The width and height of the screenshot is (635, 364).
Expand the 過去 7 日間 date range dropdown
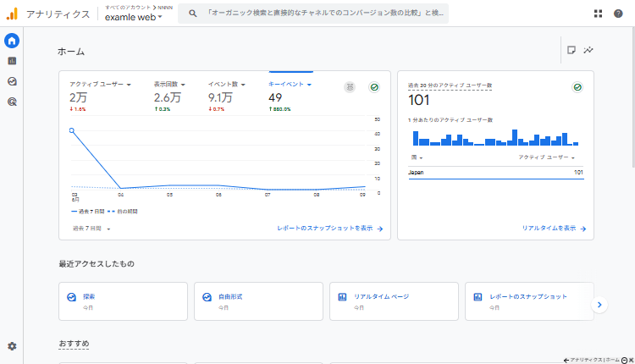tap(91, 229)
